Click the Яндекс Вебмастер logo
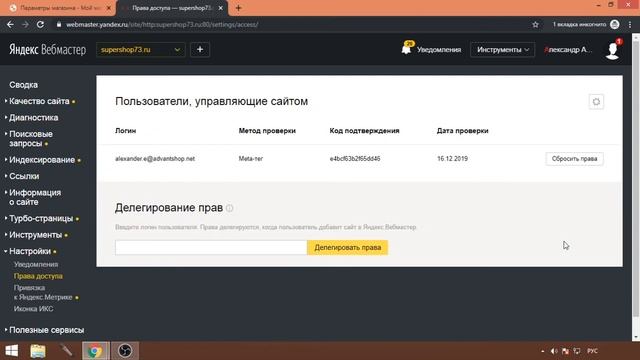The height and width of the screenshot is (360, 640). (47, 50)
